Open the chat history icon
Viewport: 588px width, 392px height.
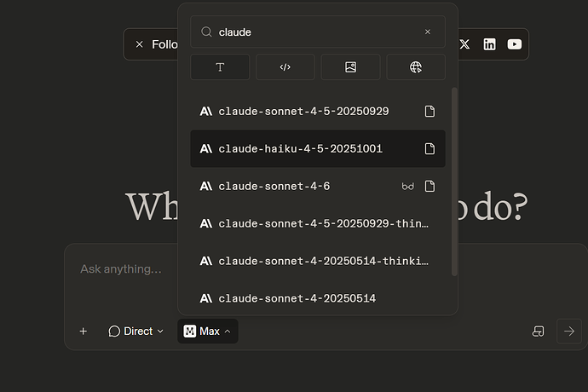tap(538, 331)
